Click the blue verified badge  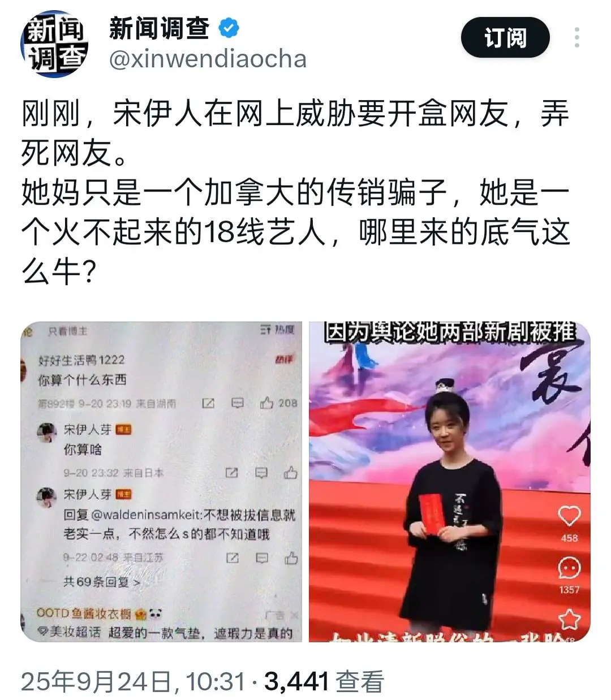(x=228, y=28)
